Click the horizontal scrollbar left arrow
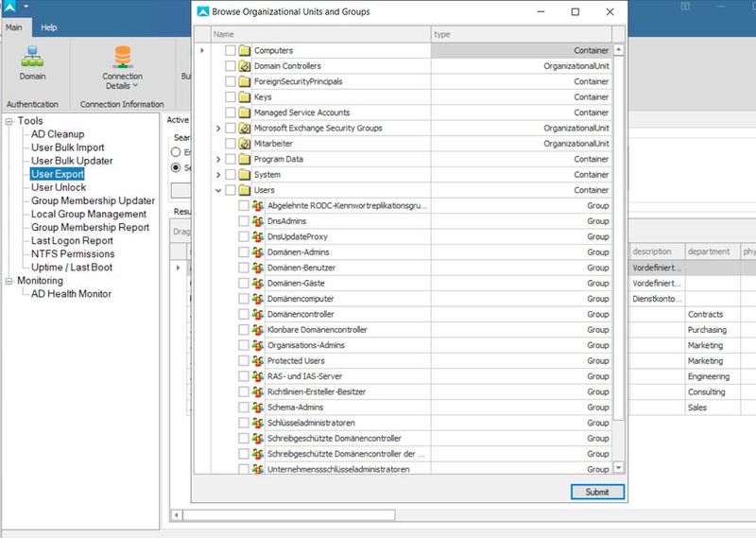This screenshot has height=538, width=756. [x=177, y=515]
